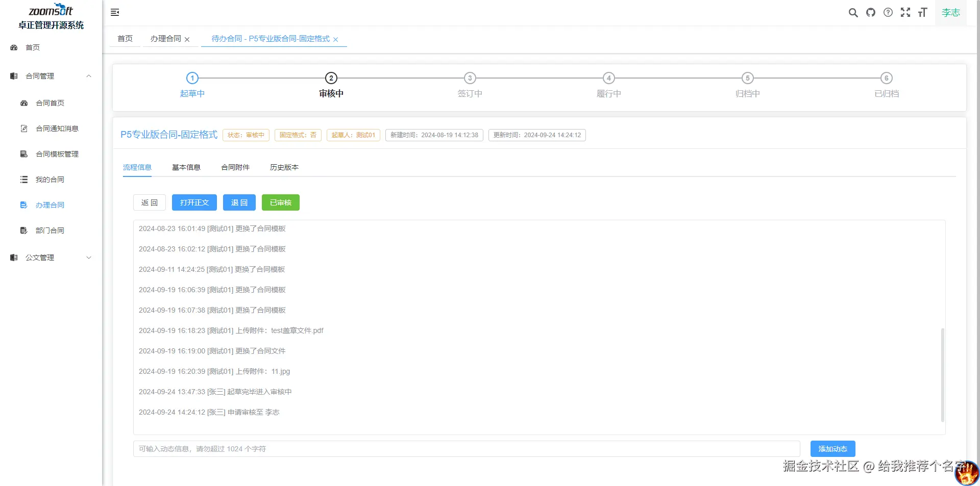Click the 添加动态 button
This screenshot has width=980, height=486.
coord(833,449)
